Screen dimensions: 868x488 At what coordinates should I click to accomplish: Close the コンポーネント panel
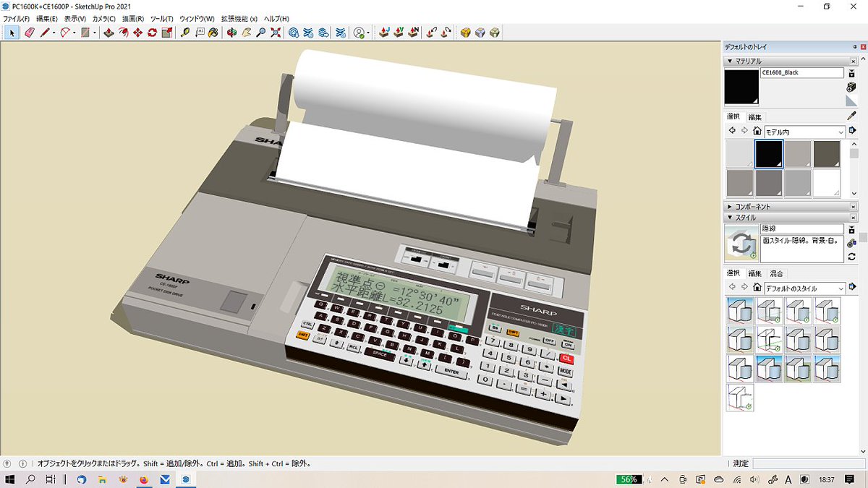point(854,207)
